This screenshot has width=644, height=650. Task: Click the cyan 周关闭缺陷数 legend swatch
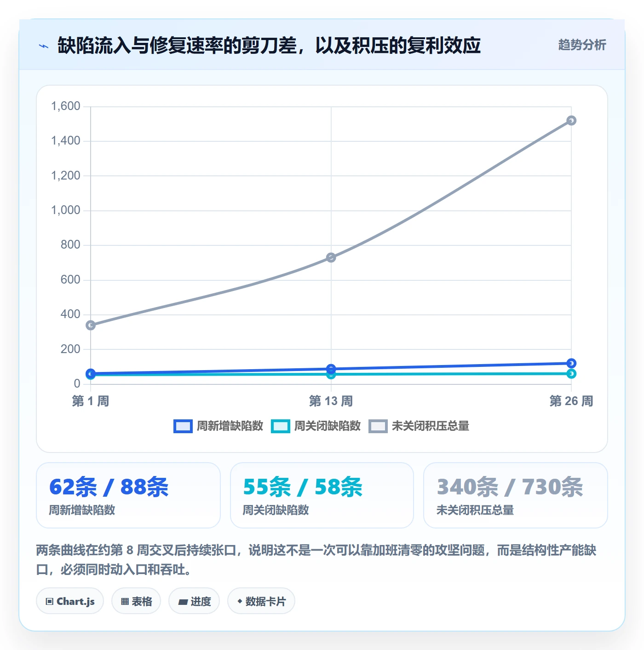coord(280,426)
